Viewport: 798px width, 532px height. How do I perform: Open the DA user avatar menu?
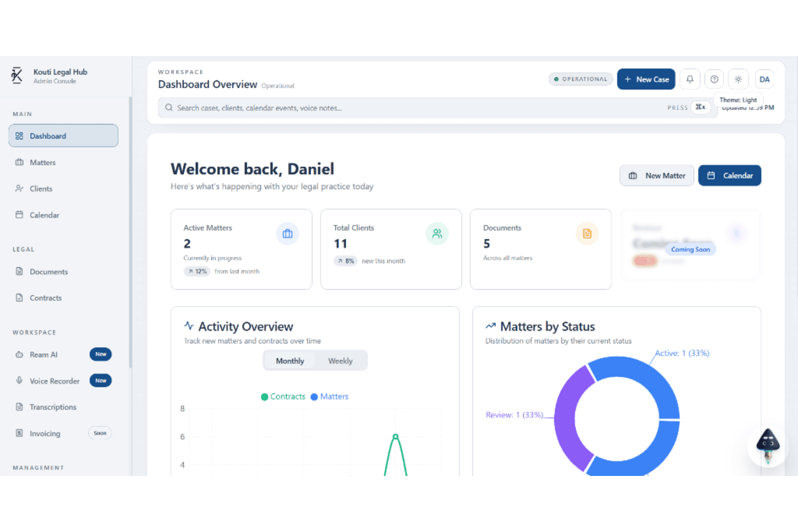pyautogui.click(x=764, y=79)
